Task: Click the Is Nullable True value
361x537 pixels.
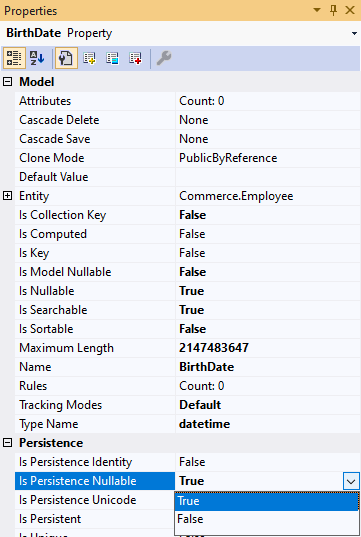Action: pyautogui.click(x=267, y=291)
